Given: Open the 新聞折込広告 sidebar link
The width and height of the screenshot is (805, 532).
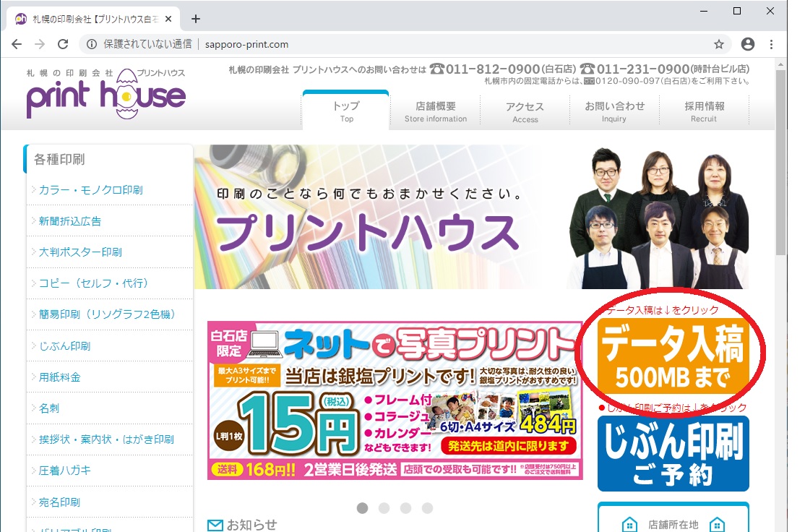Looking at the screenshot, I should tap(70, 221).
